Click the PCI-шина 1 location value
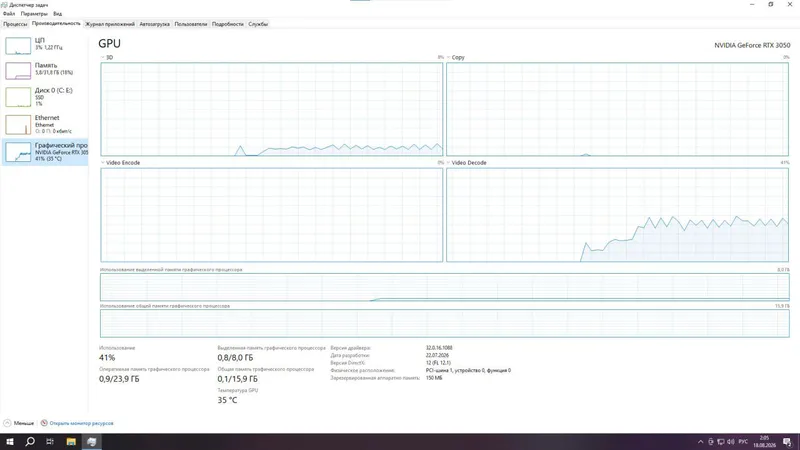 pyautogui.click(x=468, y=370)
